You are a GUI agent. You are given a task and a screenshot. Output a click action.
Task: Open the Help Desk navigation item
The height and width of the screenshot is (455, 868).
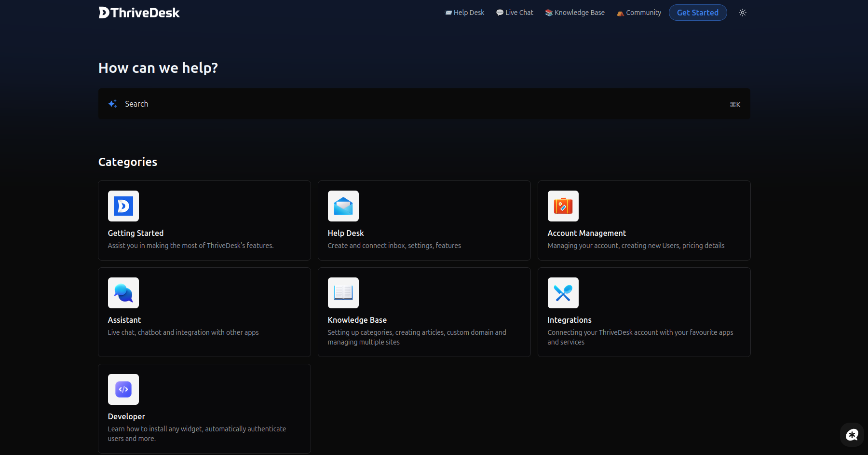[464, 13]
